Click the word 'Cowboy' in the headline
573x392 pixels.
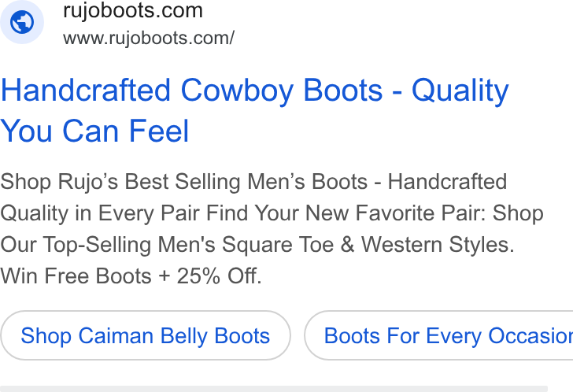tap(237, 91)
